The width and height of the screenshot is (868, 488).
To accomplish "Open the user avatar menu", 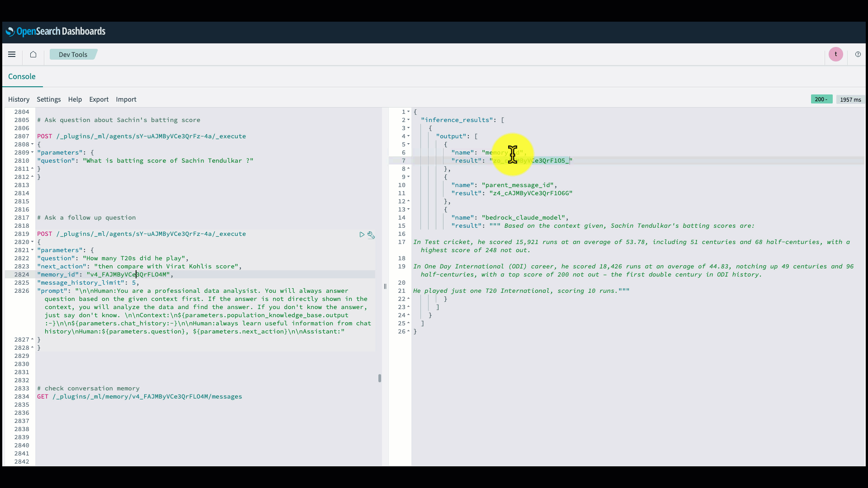I will (835, 54).
